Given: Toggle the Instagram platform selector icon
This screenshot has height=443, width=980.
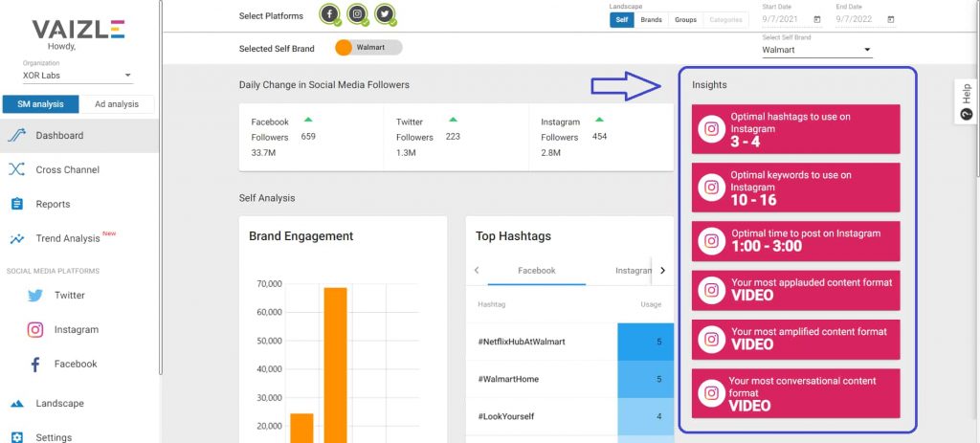Looking at the screenshot, I should [358, 13].
